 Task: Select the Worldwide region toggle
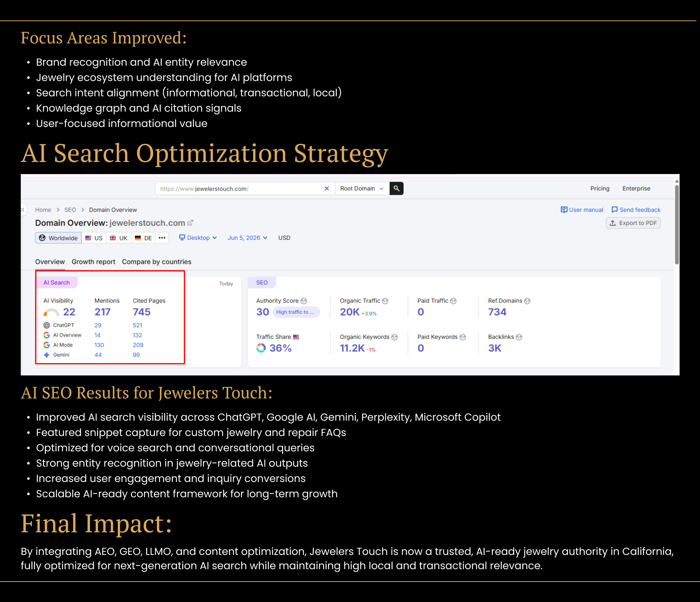(58, 238)
